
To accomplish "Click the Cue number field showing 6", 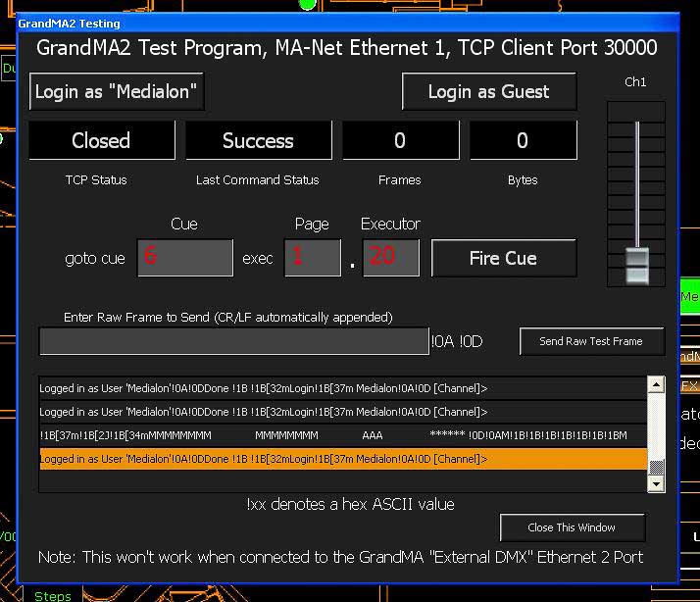I will click(x=185, y=258).
